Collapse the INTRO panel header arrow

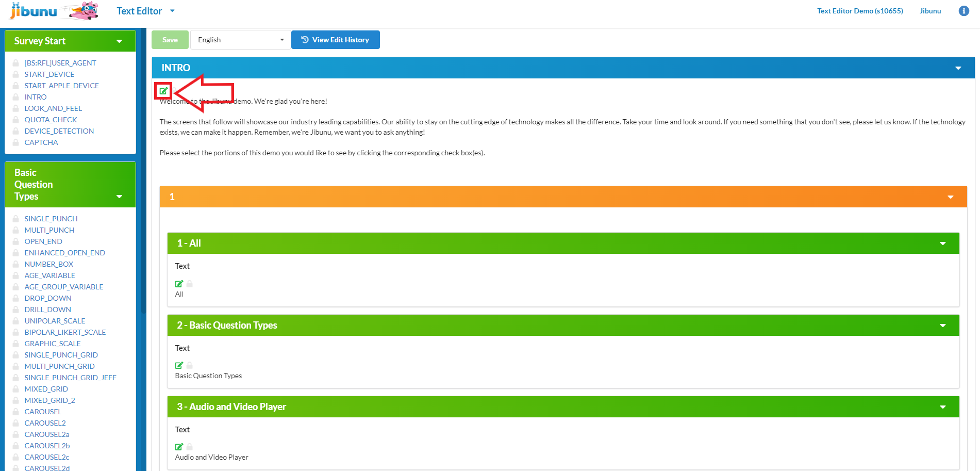(958, 68)
